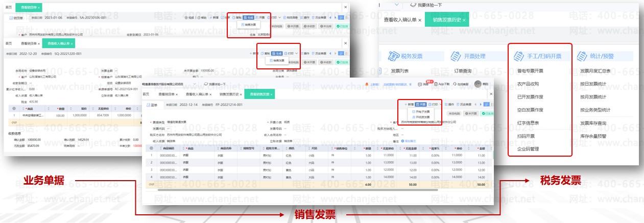Open 企业码管理 entry
The width and height of the screenshot is (644, 223).
528,149
